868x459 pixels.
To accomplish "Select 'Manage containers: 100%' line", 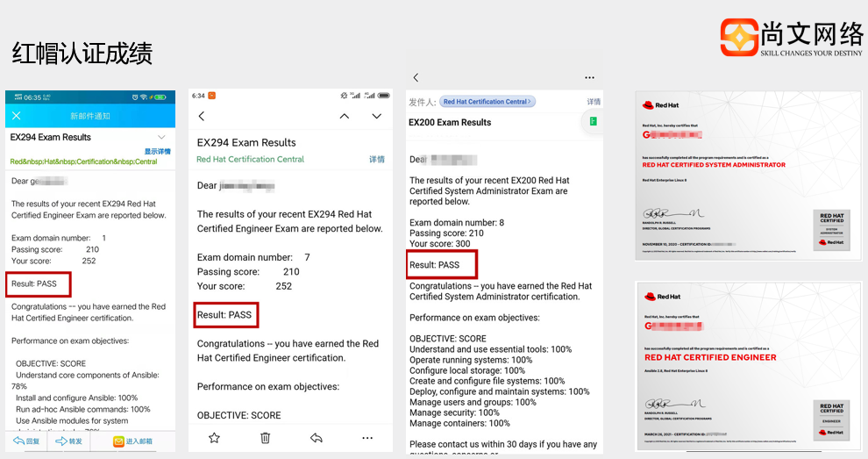I will pos(460,423).
